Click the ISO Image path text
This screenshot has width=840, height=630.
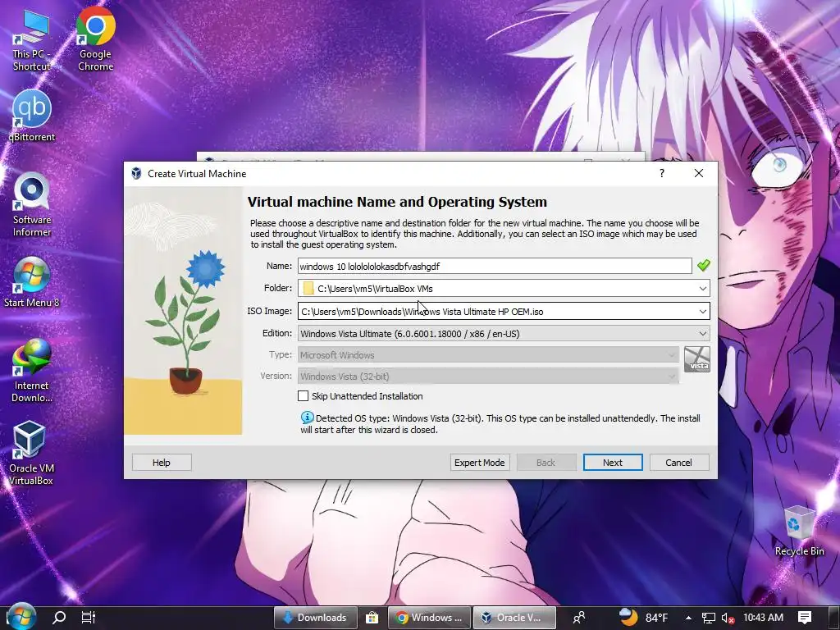pos(422,312)
